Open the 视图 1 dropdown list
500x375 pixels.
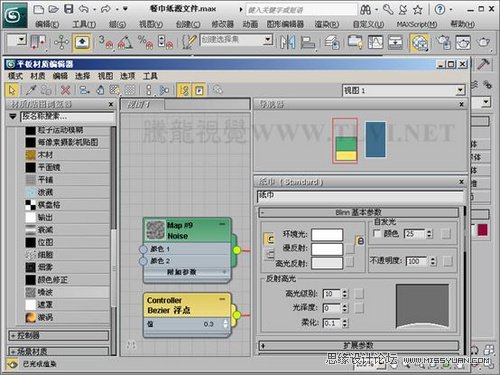[x=460, y=90]
